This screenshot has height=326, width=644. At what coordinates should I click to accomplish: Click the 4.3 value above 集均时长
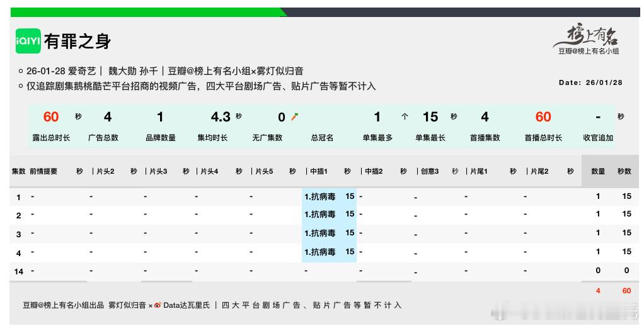[221, 117]
